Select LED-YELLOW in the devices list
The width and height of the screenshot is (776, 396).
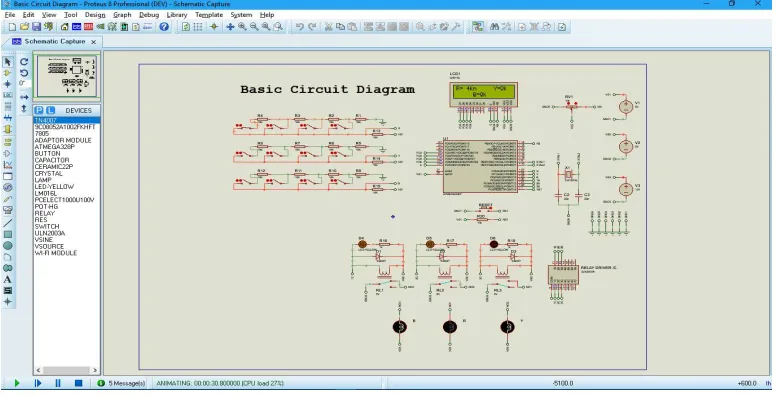point(54,187)
